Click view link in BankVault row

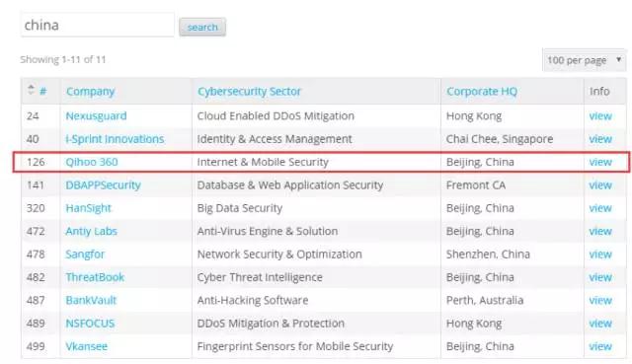[600, 300]
